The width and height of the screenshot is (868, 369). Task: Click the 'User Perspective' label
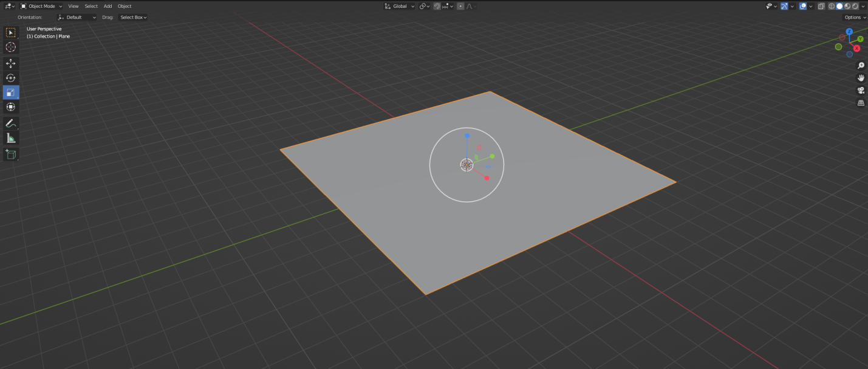pos(44,29)
